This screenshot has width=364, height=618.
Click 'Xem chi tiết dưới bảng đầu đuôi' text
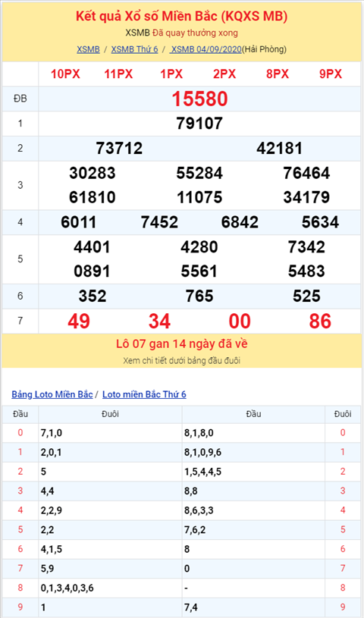[x=182, y=361]
